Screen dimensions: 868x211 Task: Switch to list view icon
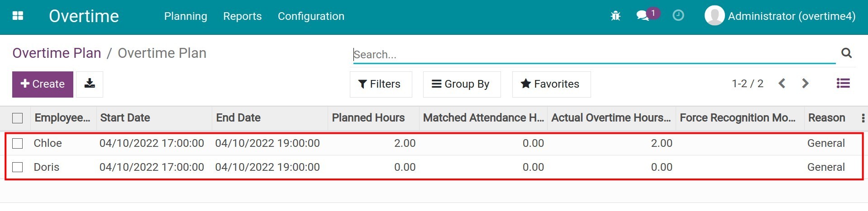[x=843, y=84]
